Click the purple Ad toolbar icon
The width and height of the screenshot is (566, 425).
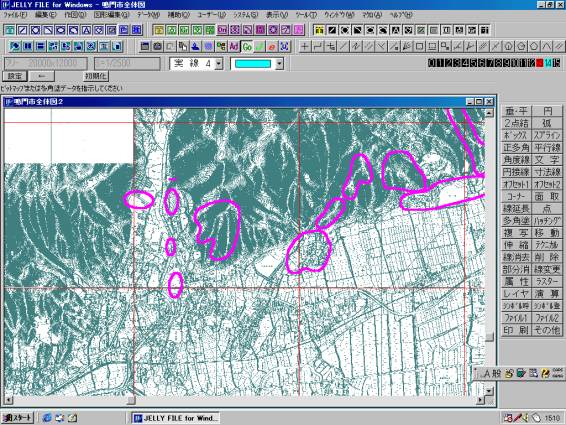(x=234, y=47)
